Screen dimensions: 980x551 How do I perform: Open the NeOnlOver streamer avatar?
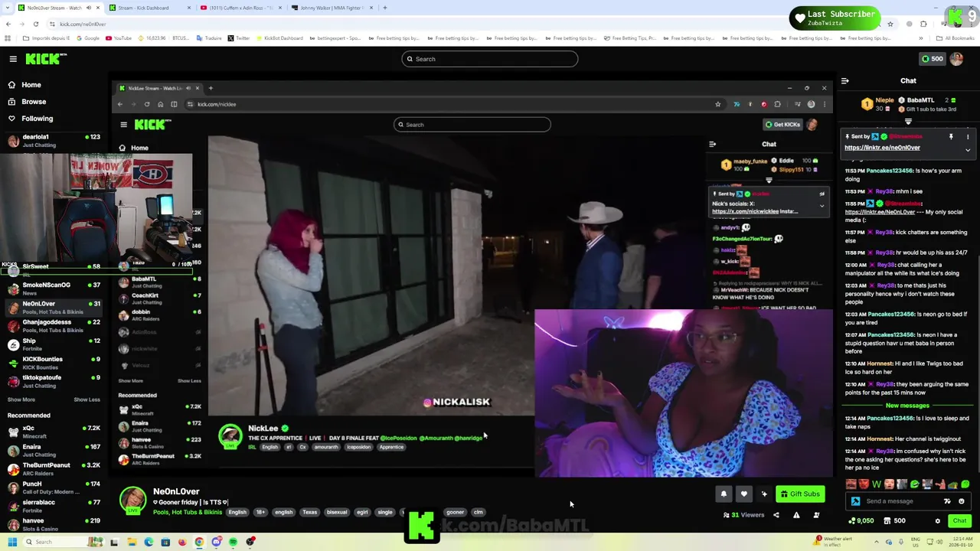(x=132, y=500)
